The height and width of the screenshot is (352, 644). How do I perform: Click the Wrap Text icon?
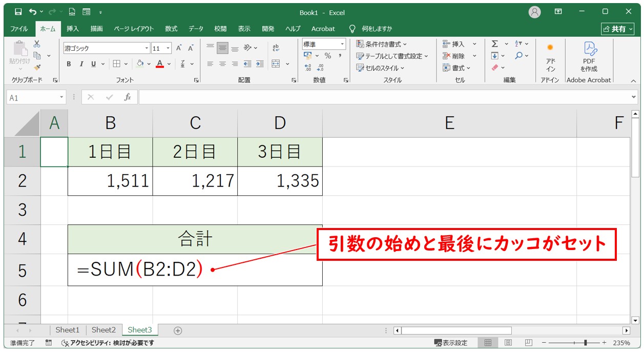pos(276,48)
